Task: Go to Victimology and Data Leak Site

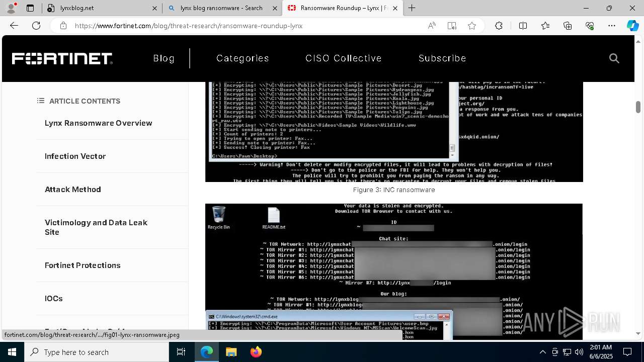Action: point(96,227)
